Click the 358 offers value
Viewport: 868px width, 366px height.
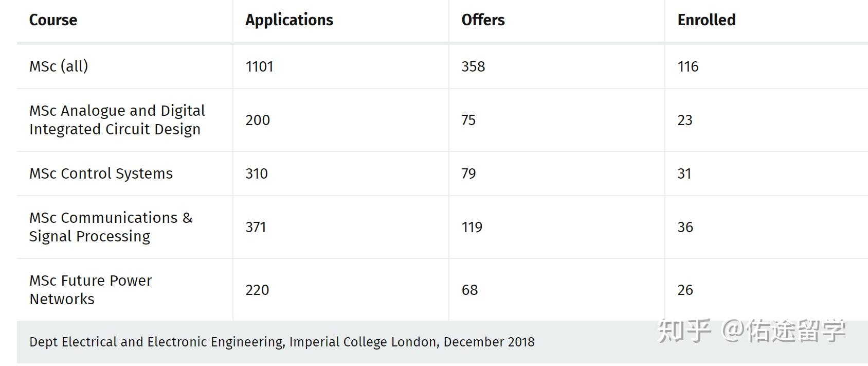[473, 66]
